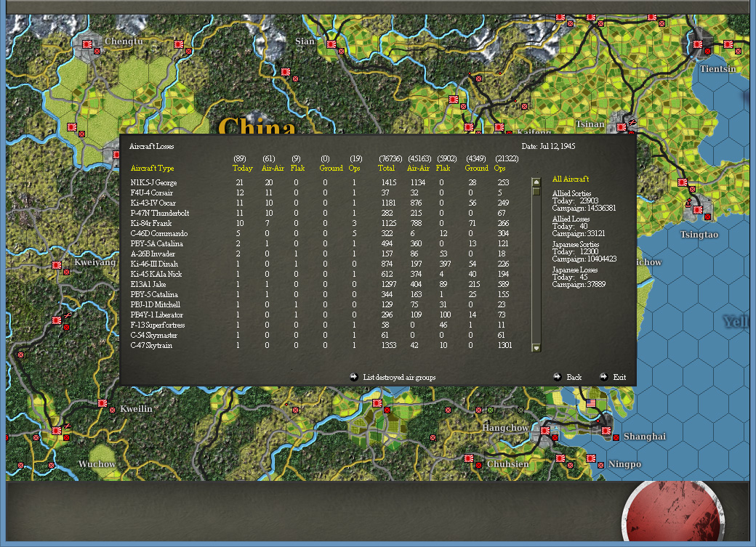
Task: Click the US flag base near Shanghai
Action: [x=591, y=403]
